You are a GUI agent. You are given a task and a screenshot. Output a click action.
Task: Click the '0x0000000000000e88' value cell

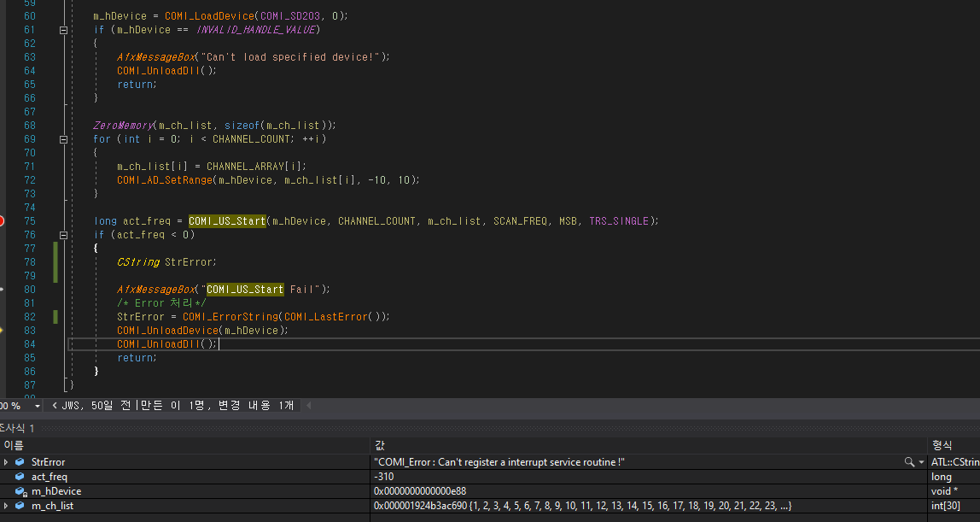pos(420,491)
